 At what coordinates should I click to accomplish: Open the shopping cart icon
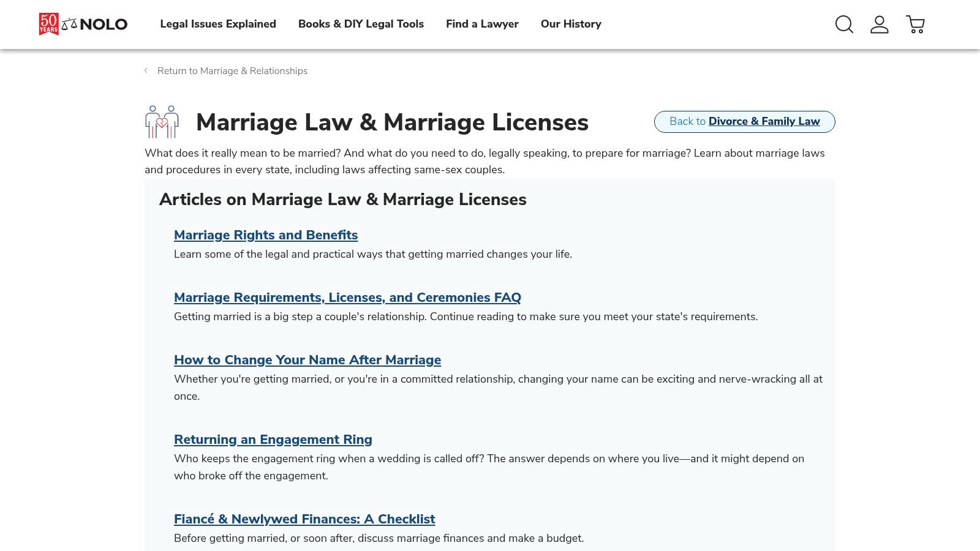(x=916, y=24)
